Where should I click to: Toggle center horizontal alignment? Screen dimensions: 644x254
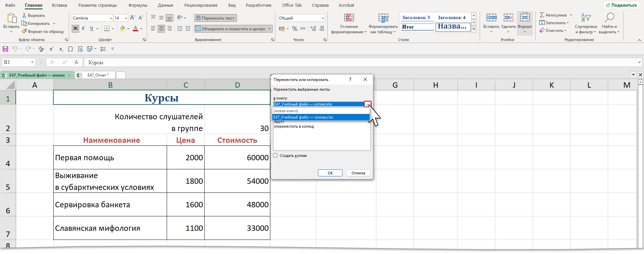pyautogui.click(x=161, y=29)
